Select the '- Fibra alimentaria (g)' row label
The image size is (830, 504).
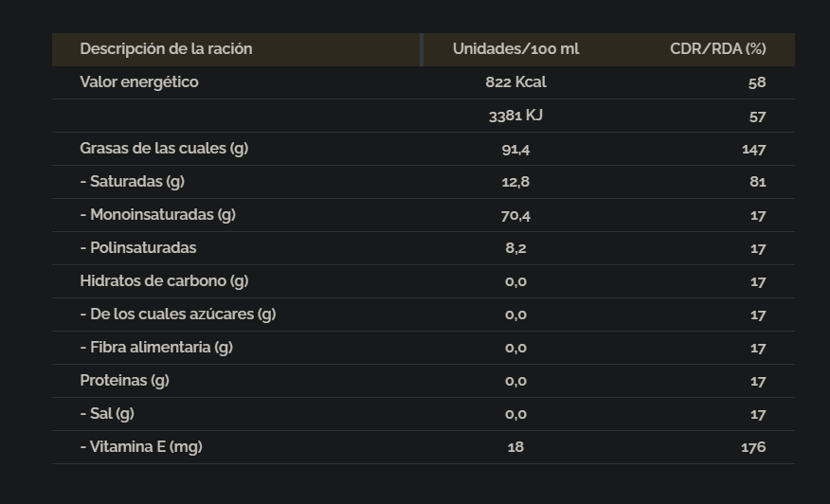[155, 348]
